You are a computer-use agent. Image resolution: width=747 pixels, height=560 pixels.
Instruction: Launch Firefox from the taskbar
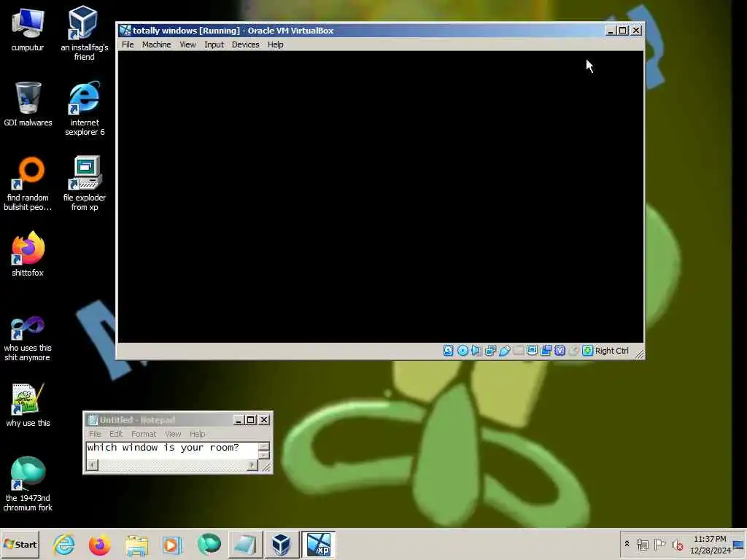point(99,545)
